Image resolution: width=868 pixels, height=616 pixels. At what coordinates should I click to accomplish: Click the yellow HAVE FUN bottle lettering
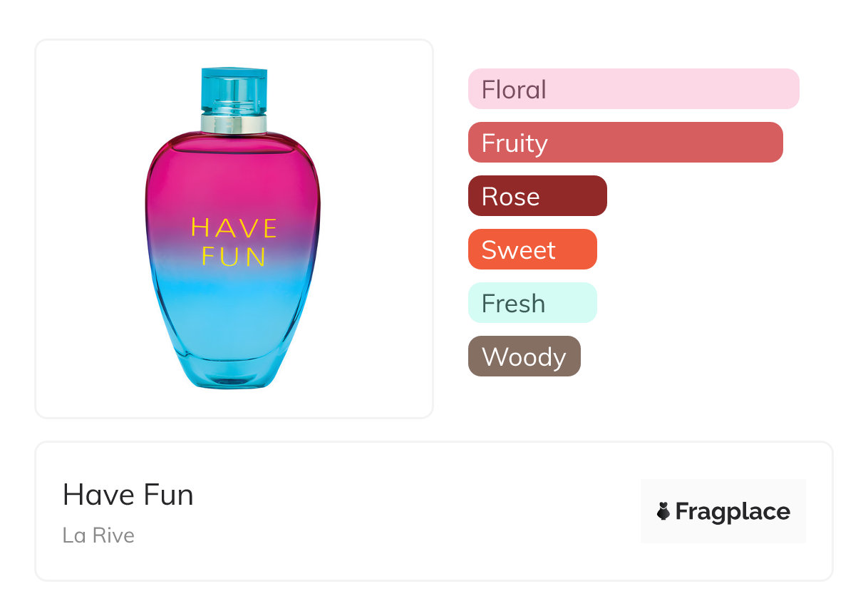(234, 242)
